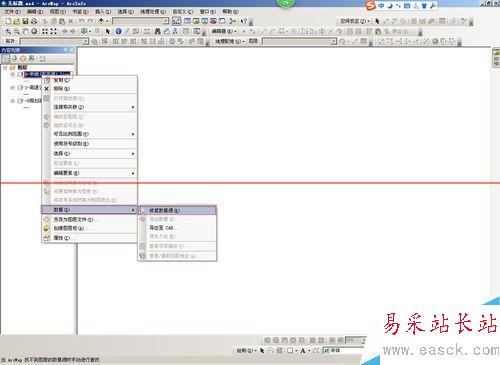Open the Georeferencing 图层 layer combo box
The height and width of the screenshot is (365, 500).
pyautogui.click(x=300, y=41)
